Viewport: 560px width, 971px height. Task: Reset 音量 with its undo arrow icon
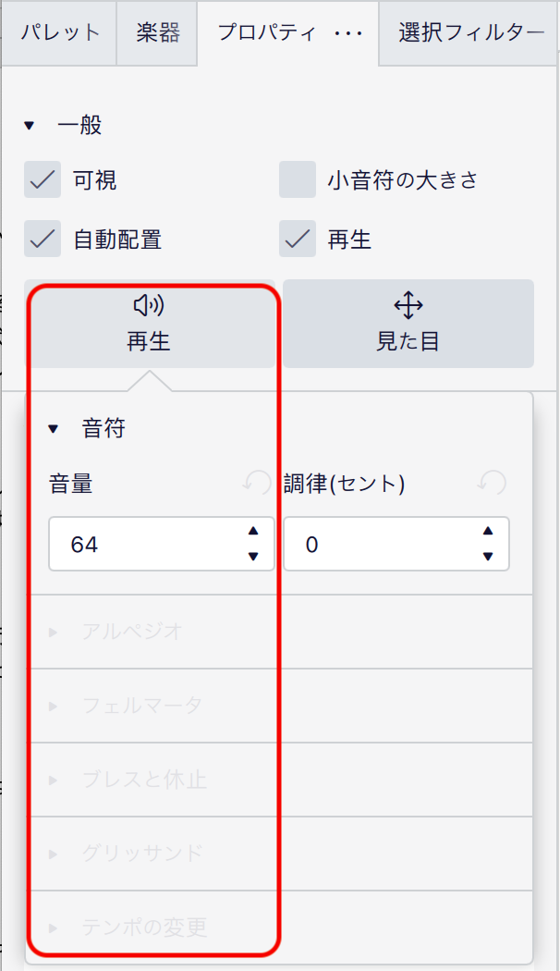(257, 483)
